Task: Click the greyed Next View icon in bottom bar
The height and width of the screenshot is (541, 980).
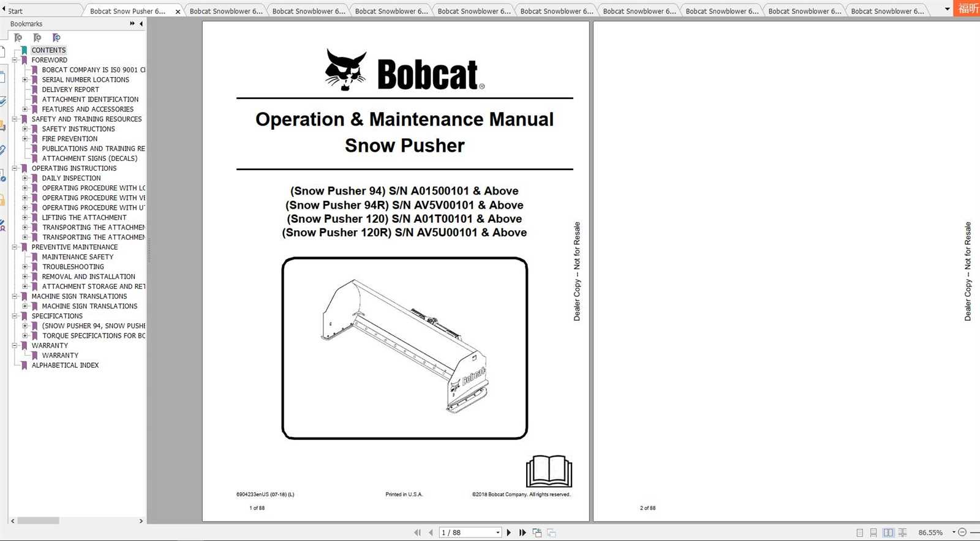Action: (x=551, y=532)
